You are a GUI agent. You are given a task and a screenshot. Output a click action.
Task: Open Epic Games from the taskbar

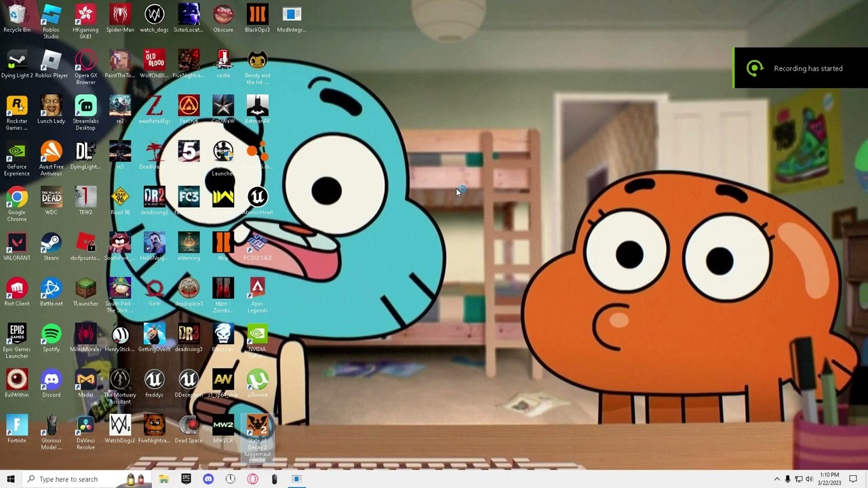(186, 479)
